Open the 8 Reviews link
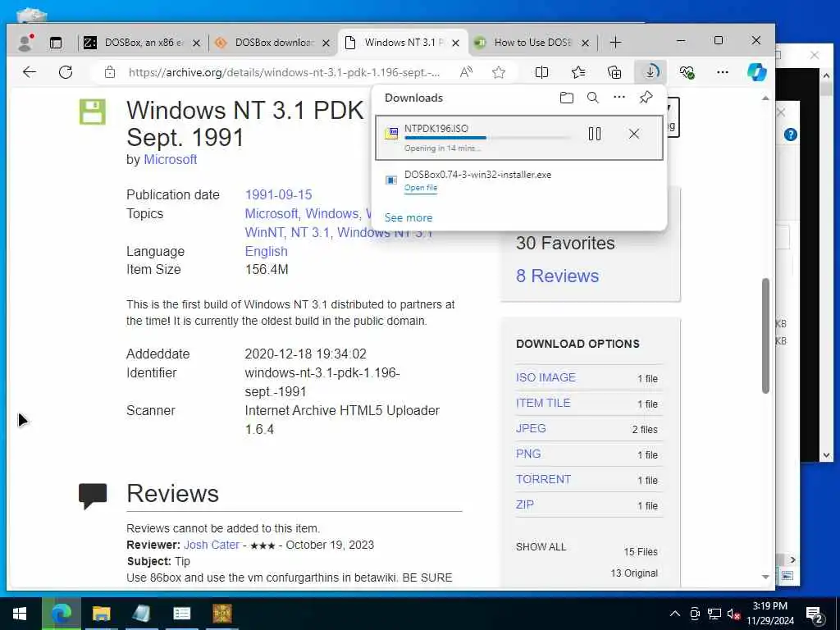Image resolution: width=840 pixels, height=630 pixels. pos(557,276)
